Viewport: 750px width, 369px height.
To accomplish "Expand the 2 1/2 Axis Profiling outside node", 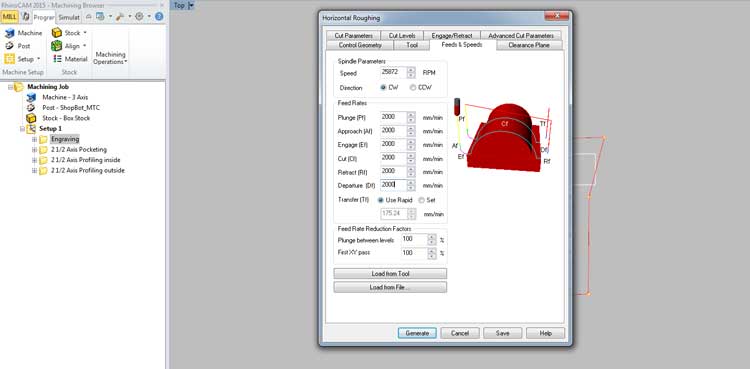I will [x=34, y=171].
